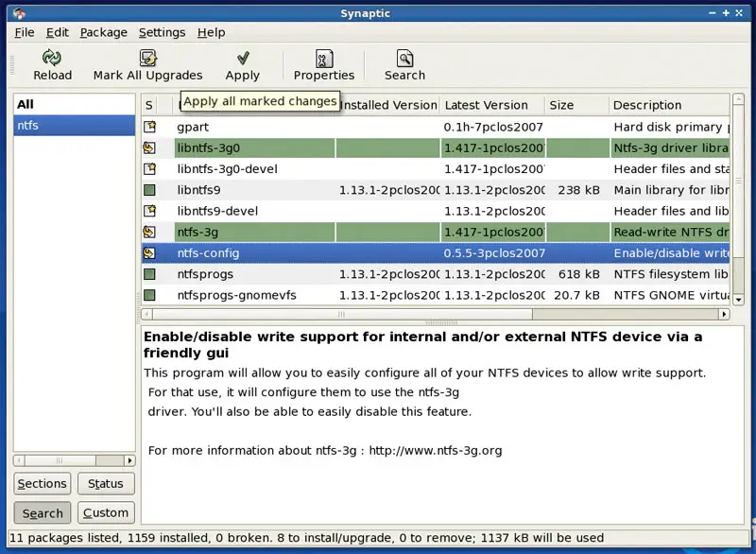Open the Settings menu
Viewport: 756px width, 554px height.
click(x=162, y=32)
